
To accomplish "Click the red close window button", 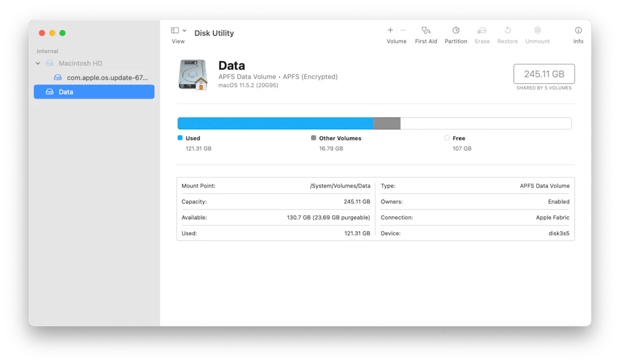I will (x=42, y=33).
